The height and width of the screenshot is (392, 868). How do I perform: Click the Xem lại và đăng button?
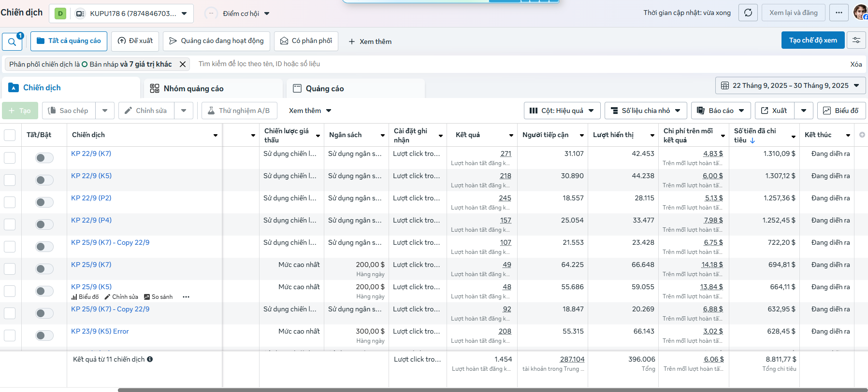pyautogui.click(x=794, y=13)
